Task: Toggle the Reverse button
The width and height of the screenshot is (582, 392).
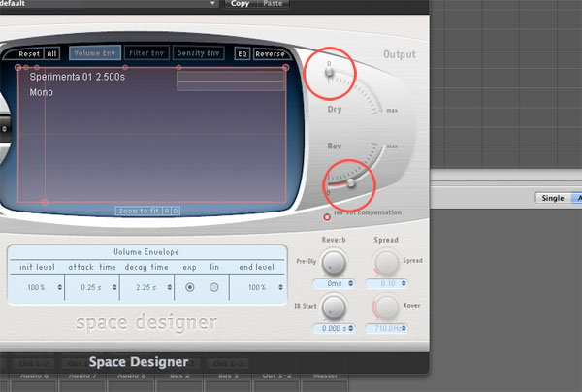Action: (x=270, y=53)
